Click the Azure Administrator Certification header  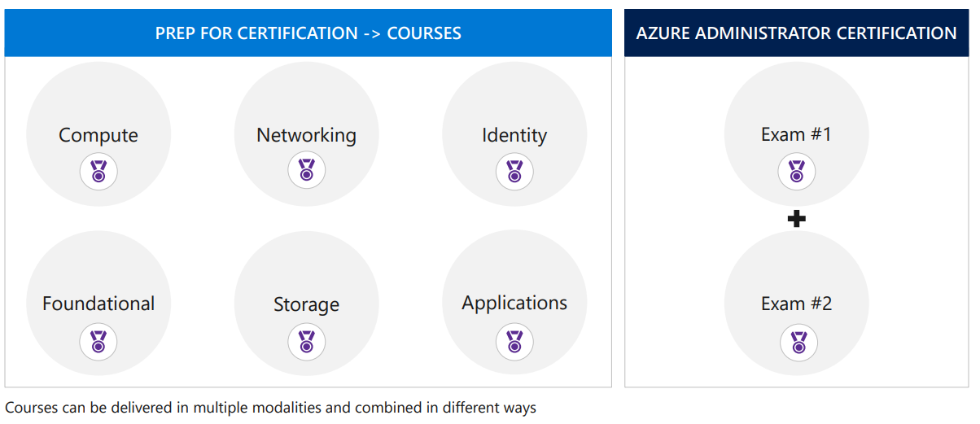point(797,33)
